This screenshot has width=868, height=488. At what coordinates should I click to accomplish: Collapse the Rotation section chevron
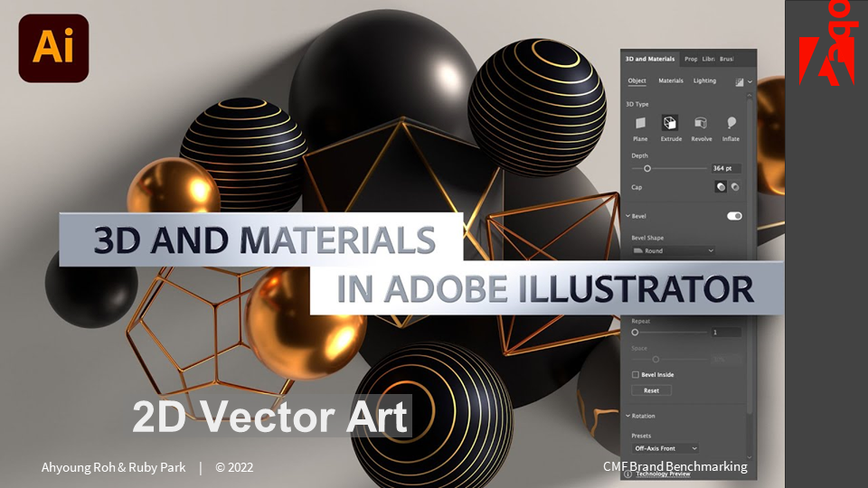[627, 416]
